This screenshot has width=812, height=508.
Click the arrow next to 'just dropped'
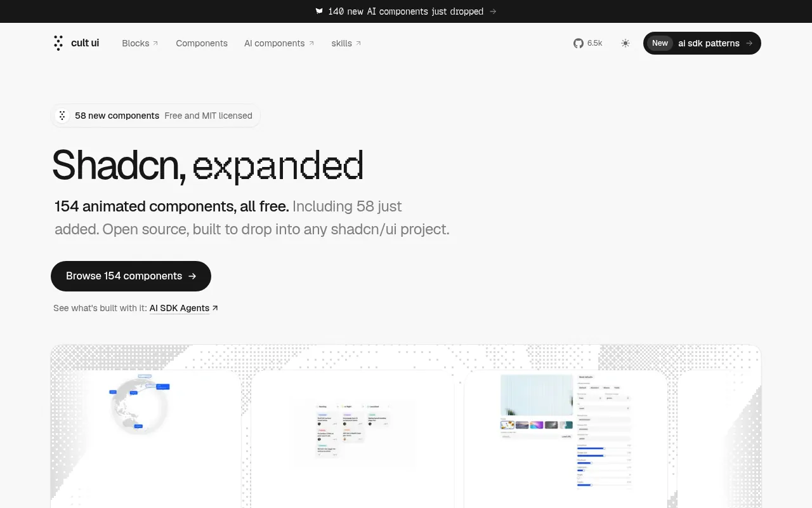[x=493, y=11]
